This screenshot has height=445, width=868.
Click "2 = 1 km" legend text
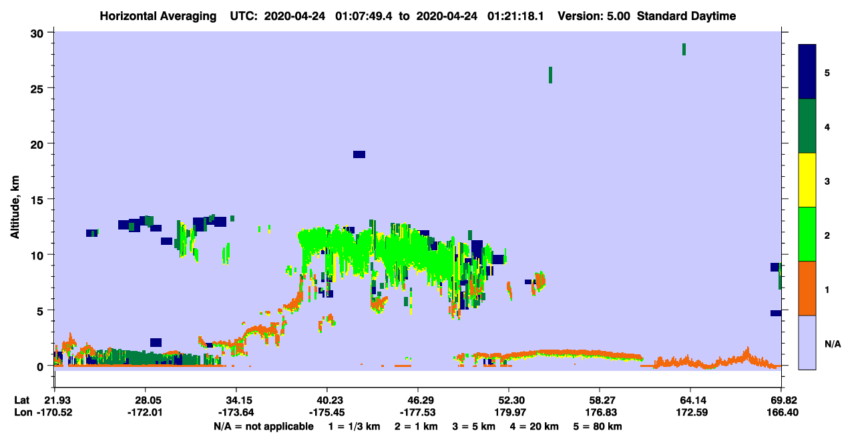[417, 426]
